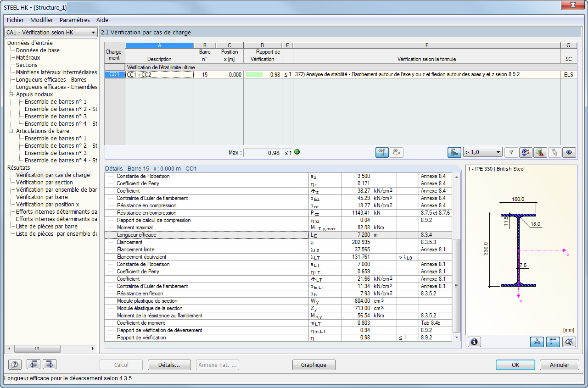Click the Coefficient de moment row
Image resolution: width=588 pixels, height=388 pixels.
pos(279,323)
